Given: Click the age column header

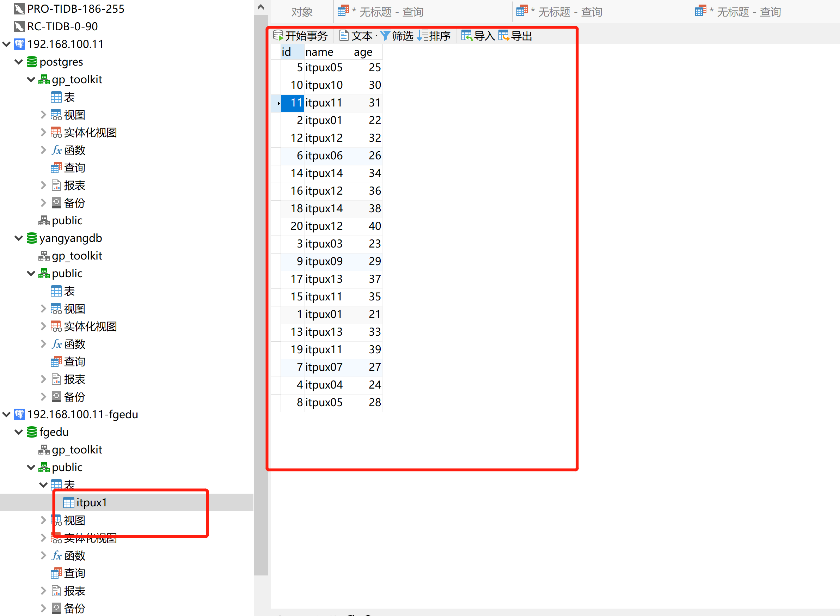Looking at the screenshot, I should 367,52.
